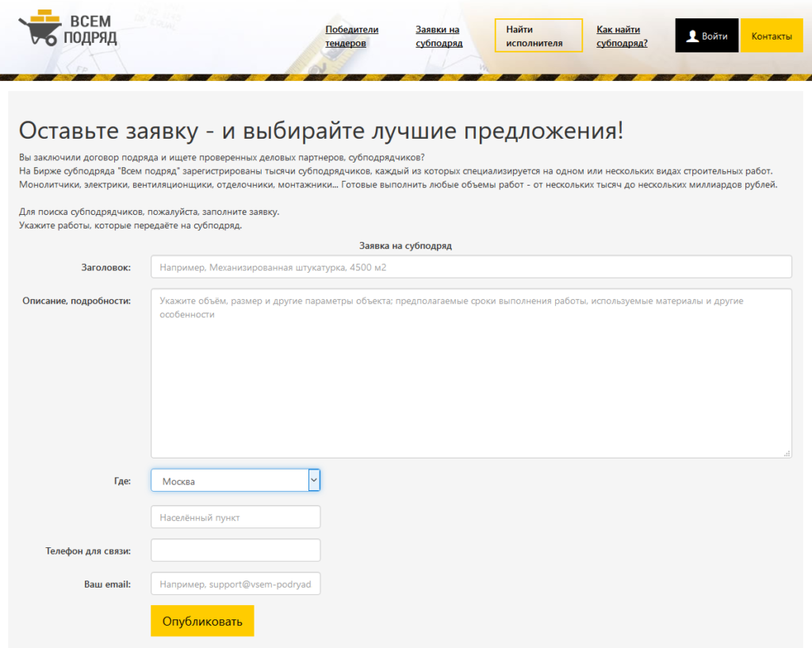812x648 pixels.
Task: Open the yellow Контакты button
Action: coord(772,34)
